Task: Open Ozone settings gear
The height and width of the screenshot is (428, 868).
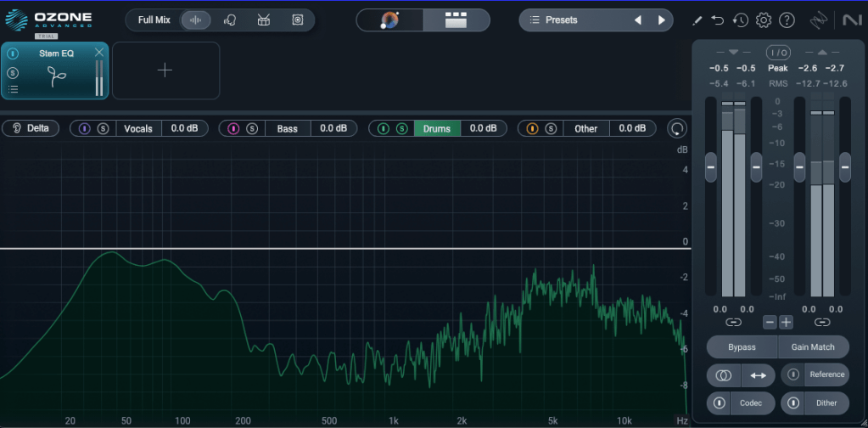Action: tap(764, 20)
